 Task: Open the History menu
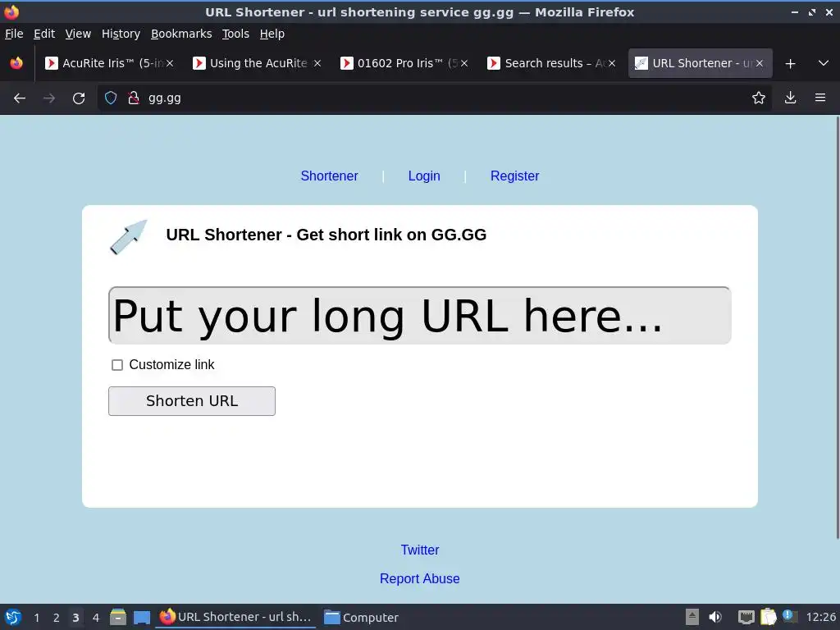pos(121,34)
